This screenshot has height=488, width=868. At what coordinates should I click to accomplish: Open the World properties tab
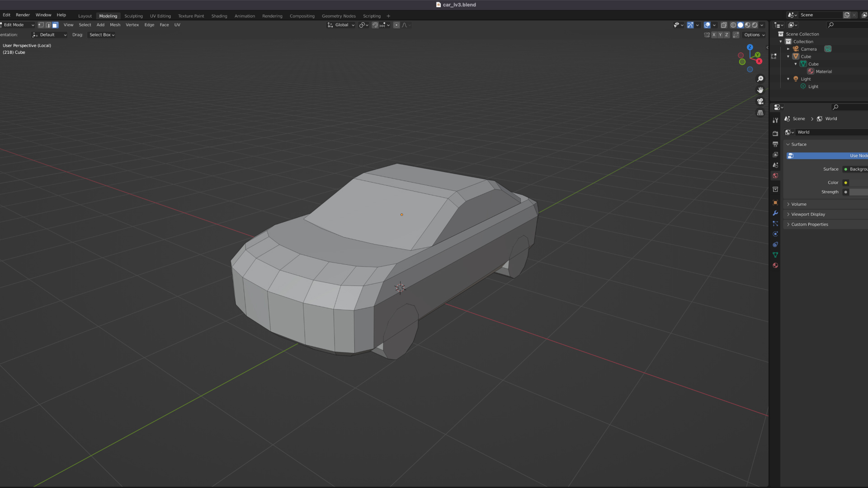click(x=775, y=176)
